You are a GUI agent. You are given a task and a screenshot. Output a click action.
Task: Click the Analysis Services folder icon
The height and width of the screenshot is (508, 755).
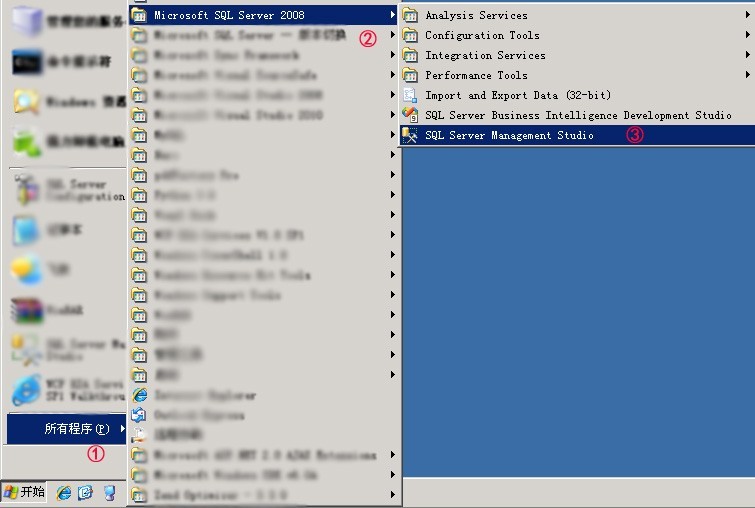(x=410, y=15)
